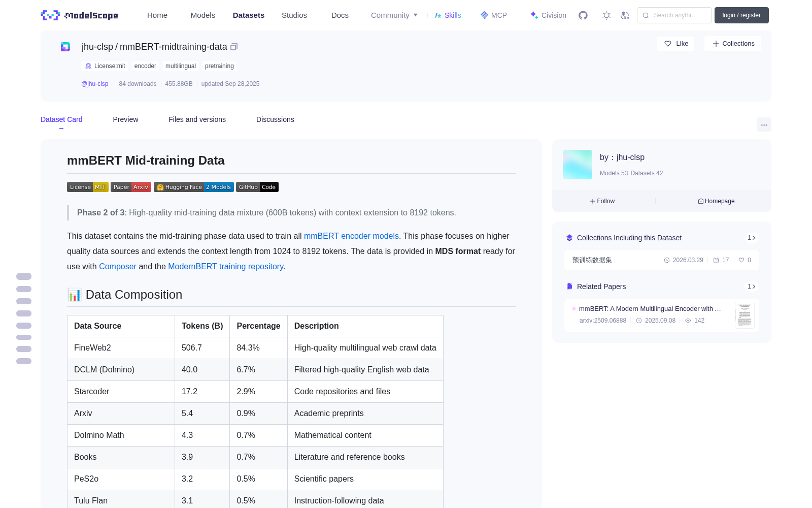
Task: Expand Collections Including this Dataset count arrow
Action: point(752,238)
